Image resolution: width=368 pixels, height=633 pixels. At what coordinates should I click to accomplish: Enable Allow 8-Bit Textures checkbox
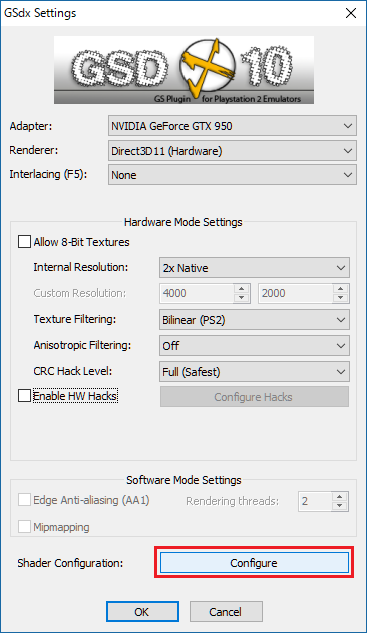point(24,242)
